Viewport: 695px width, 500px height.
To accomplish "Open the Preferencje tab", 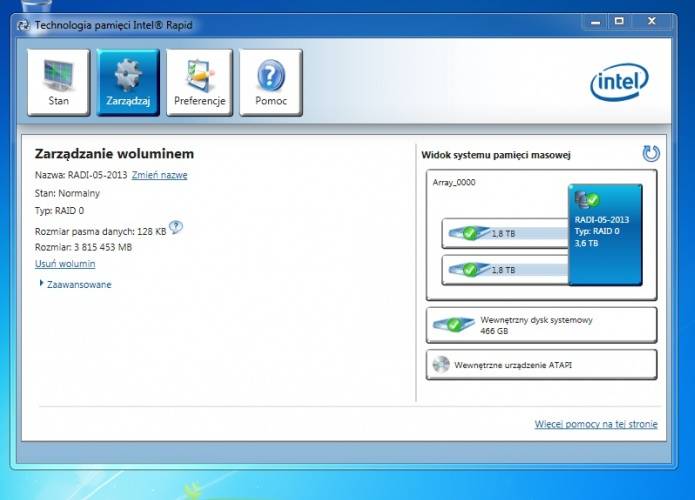I will [199, 82].
